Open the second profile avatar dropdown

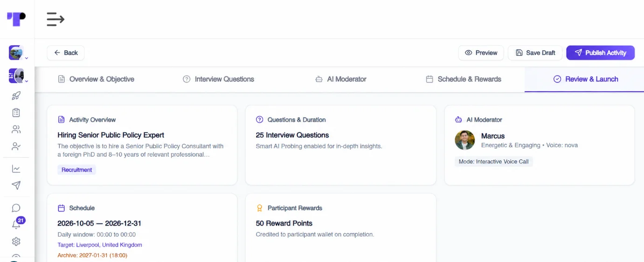pyautogui.click(x=18, y=76)
